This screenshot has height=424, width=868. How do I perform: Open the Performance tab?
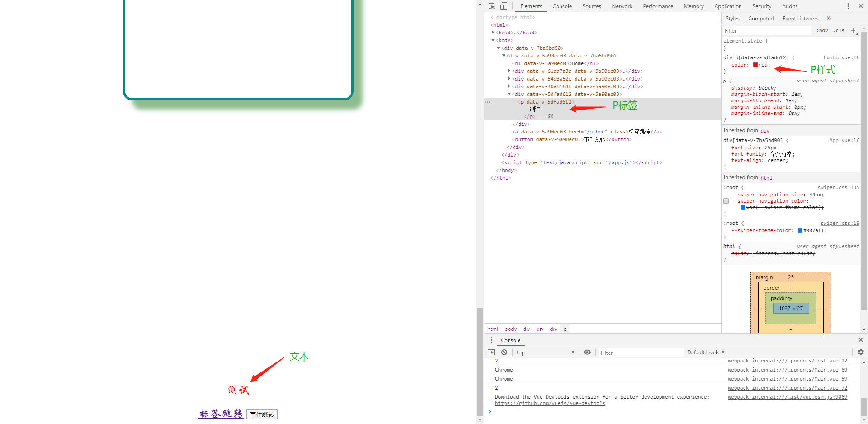pos(658,6)
